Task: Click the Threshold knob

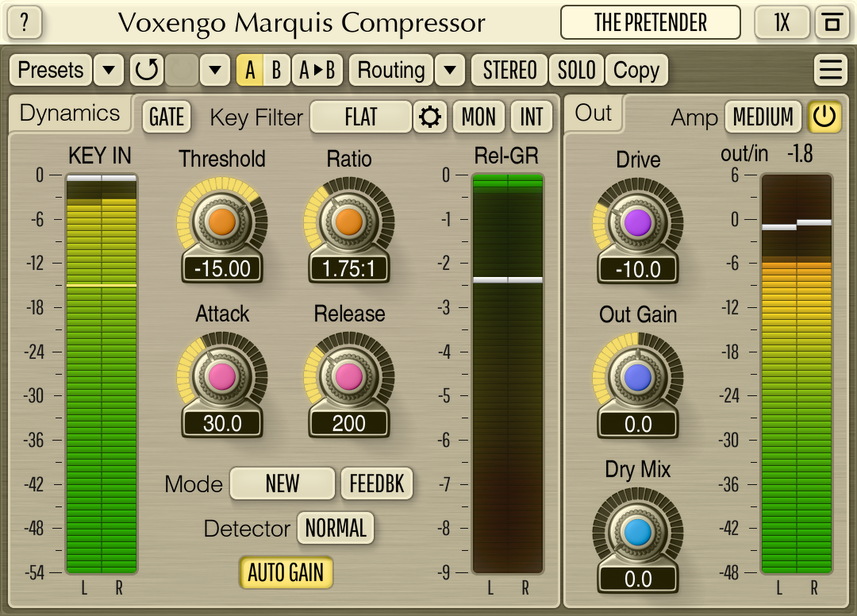Action: [221, 221]
